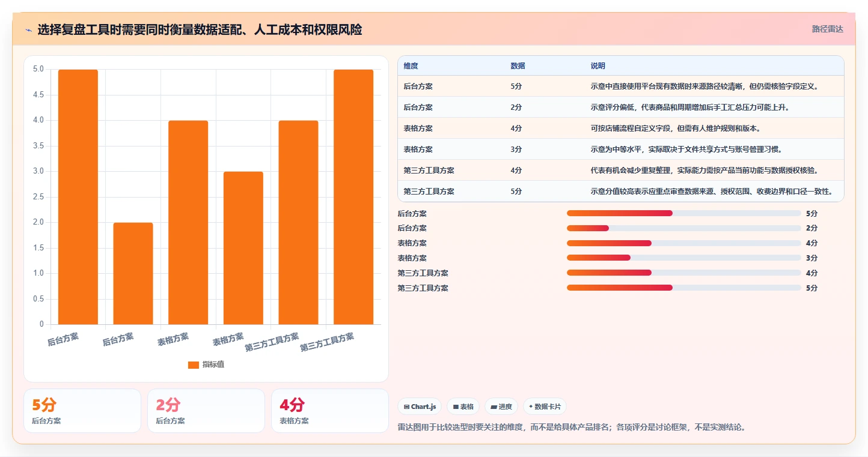Open the 5分 后台方案 data card
The width and height of the screenshot is (868, 457).
(x=82, y=411)
